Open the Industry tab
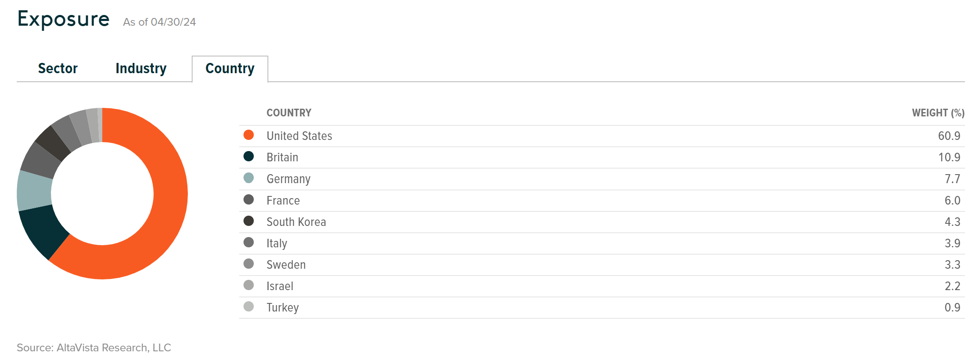The image size is (980, 362). click(141, 68)
